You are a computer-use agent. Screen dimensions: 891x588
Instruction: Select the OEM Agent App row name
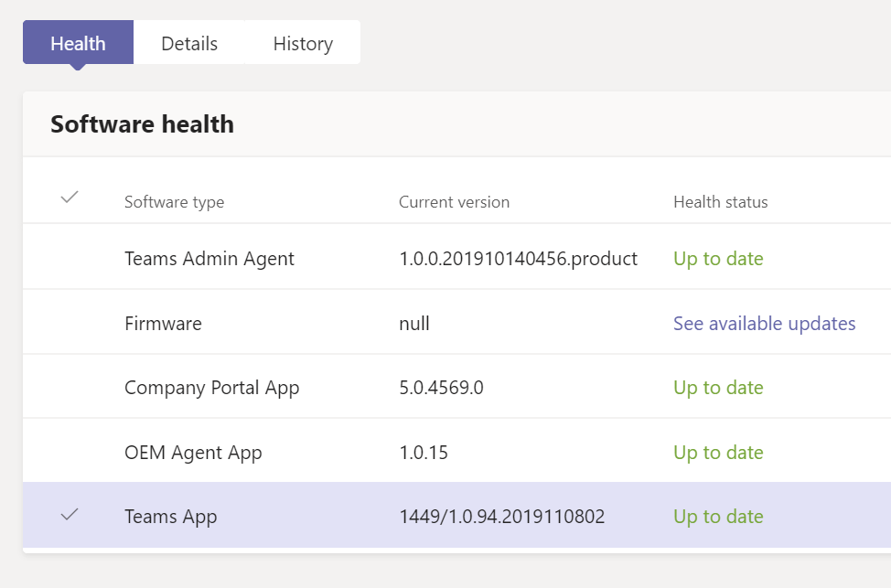[193, 453]
